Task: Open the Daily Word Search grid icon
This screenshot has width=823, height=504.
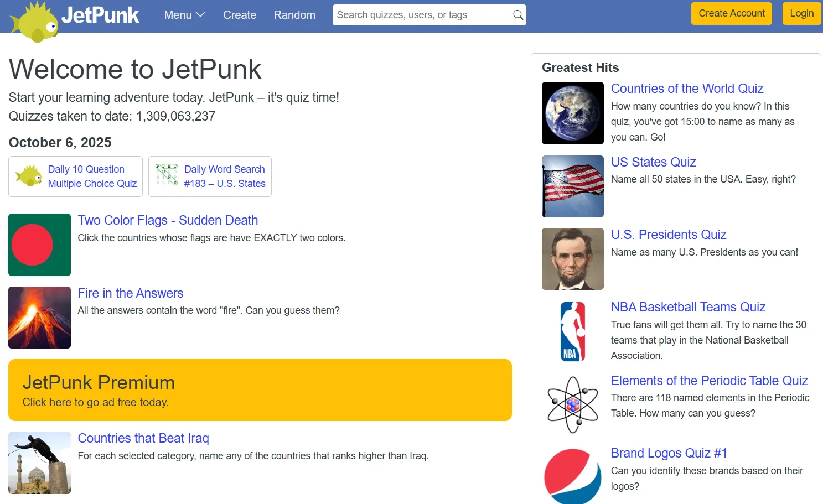Action: (166, 175)
